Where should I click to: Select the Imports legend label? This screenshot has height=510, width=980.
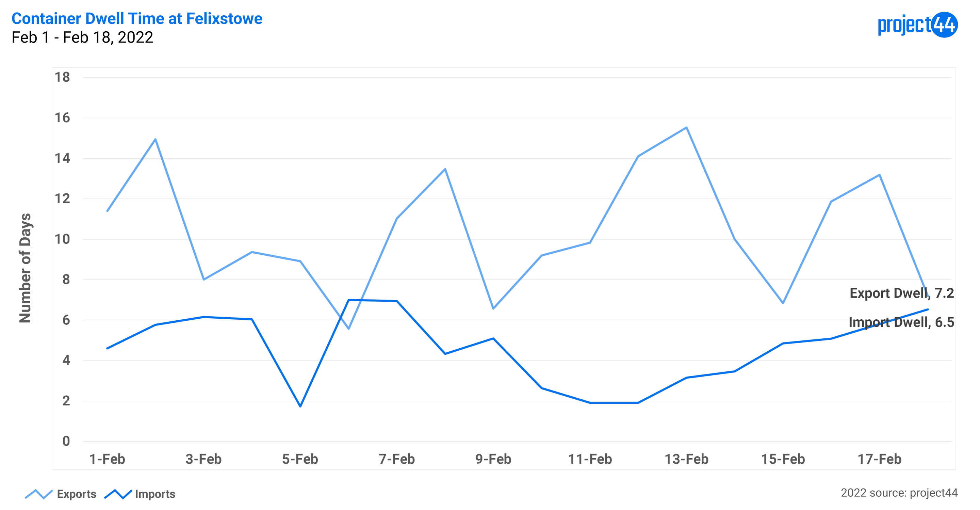[x=155, y=494]
